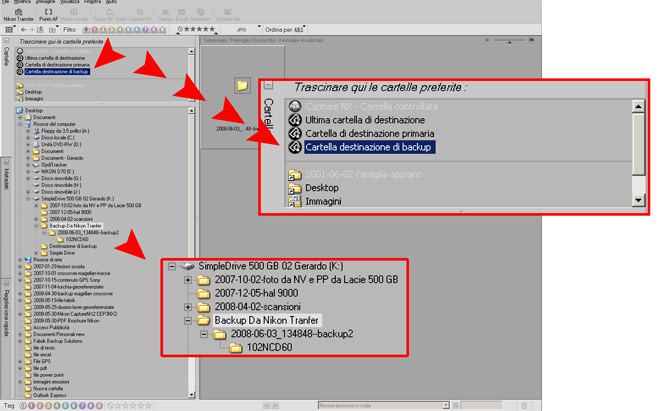Set star rating filter in top toolbar
The image size is (660, 411).
(197, 29)
